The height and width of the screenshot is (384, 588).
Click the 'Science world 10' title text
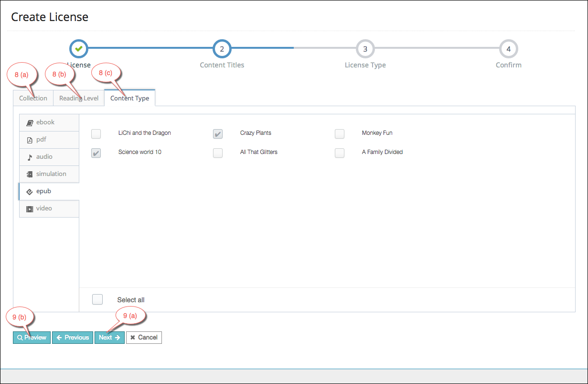tap(140, 152)
